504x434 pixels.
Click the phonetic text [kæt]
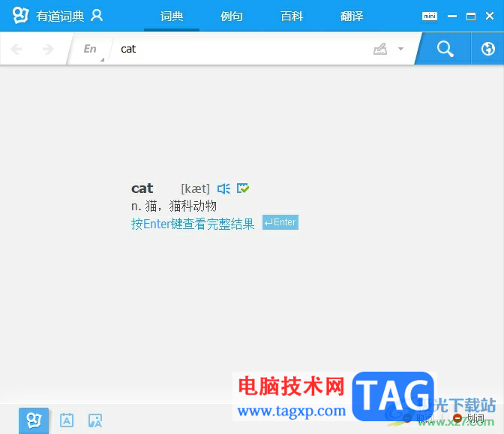(196, 189)
